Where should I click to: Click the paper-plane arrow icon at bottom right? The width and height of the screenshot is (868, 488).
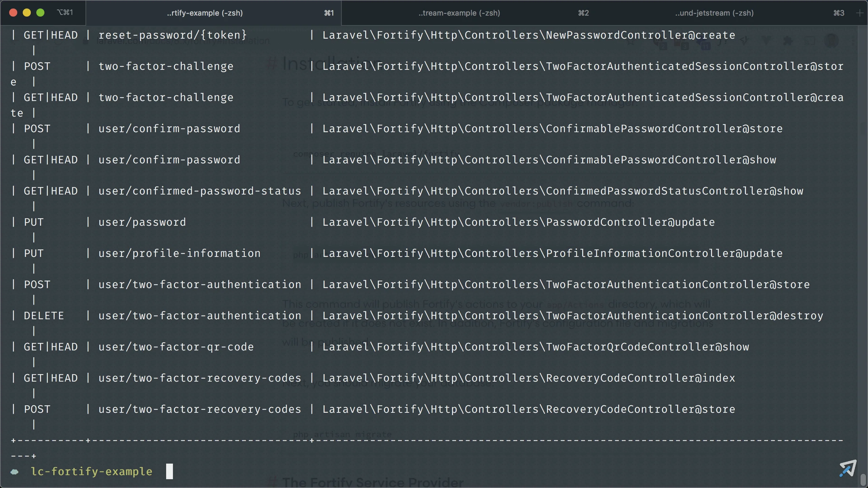(x=848, y=468)
